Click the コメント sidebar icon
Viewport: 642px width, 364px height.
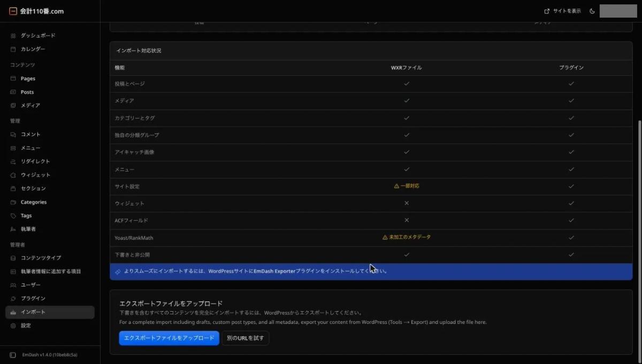(x=13, y=134)
